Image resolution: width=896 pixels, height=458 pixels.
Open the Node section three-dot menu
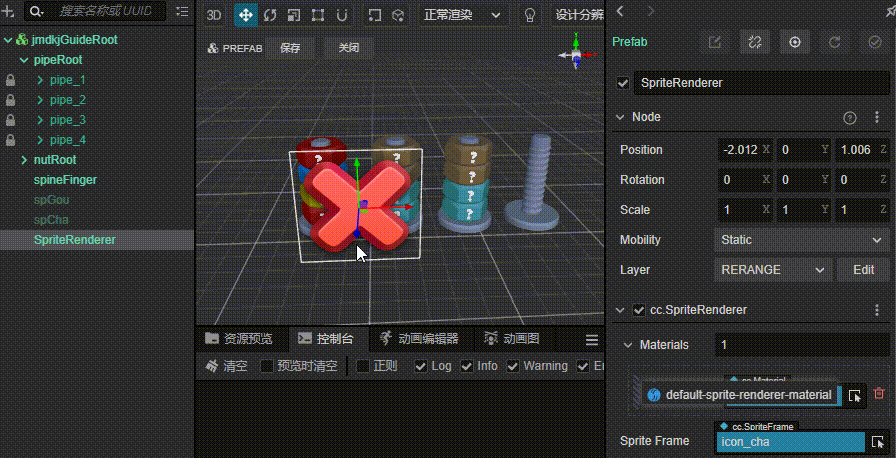tap(877, 118)
